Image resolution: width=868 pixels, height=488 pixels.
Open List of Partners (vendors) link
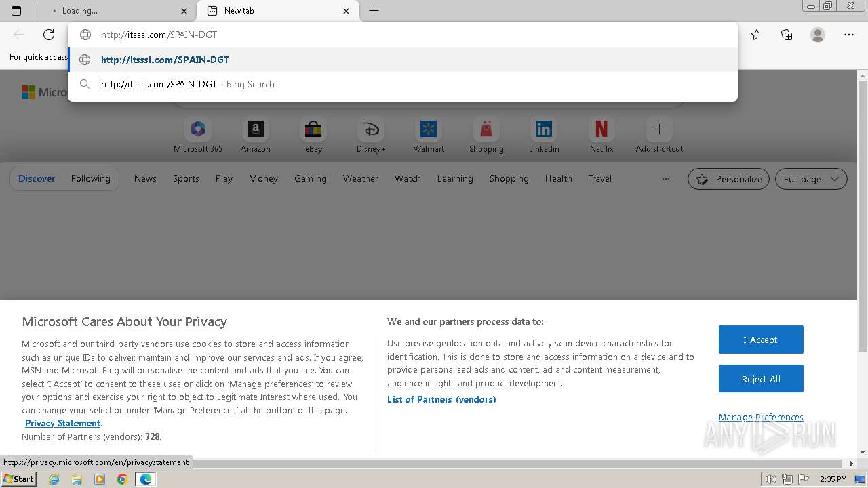[441, 399]
